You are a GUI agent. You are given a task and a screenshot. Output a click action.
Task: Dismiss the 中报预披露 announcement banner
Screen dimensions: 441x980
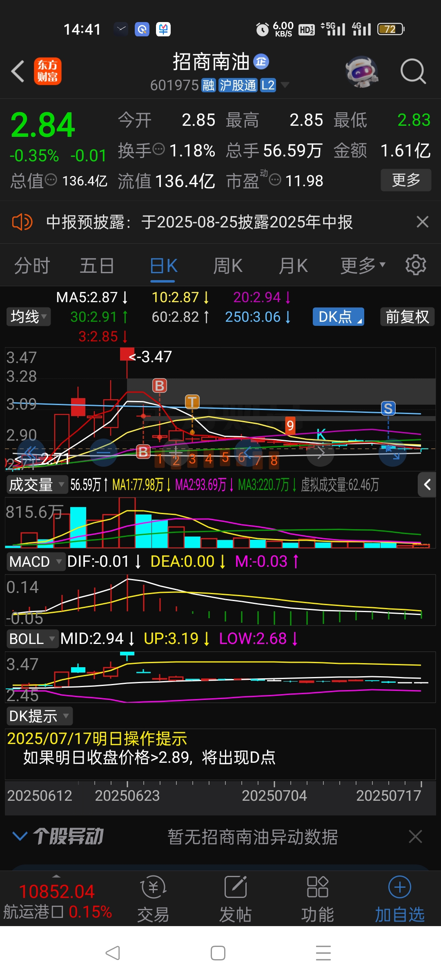[422, 222]
